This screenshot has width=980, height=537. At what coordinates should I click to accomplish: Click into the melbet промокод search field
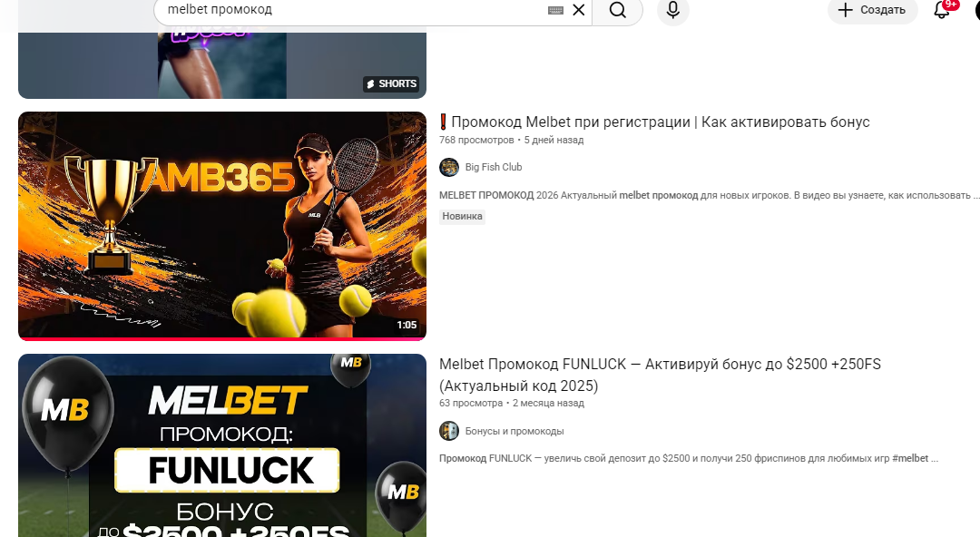tap(350, 10)
